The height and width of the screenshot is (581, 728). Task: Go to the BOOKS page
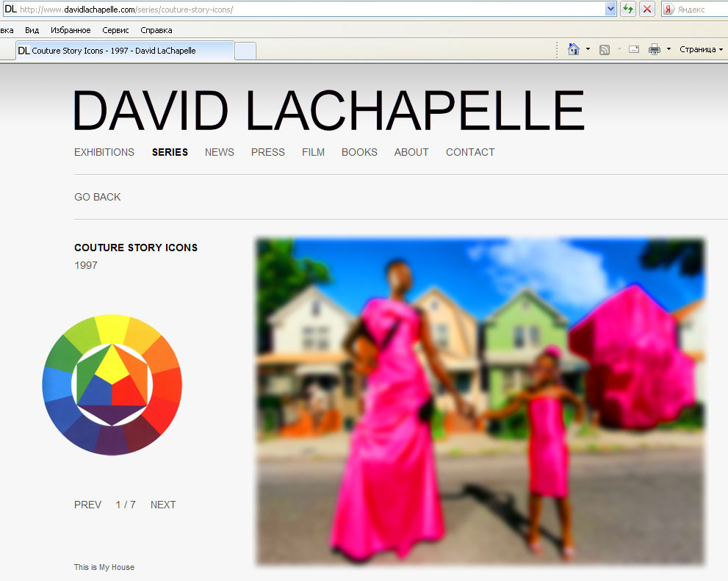(359, 152)
